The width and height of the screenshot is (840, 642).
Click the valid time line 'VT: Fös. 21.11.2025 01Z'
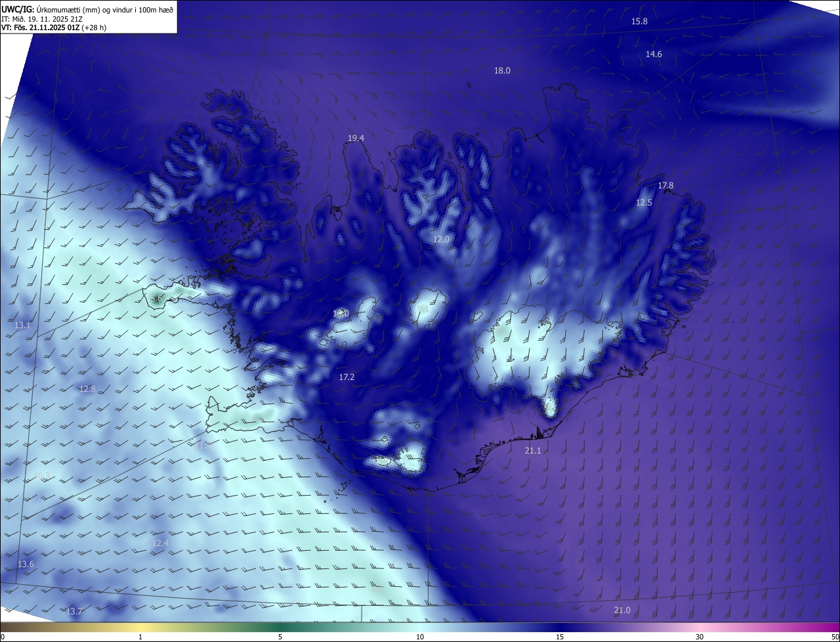click(x=39, y=28)
